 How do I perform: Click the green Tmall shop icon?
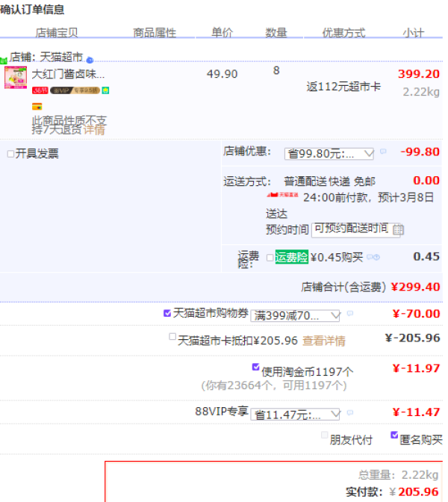4,61
